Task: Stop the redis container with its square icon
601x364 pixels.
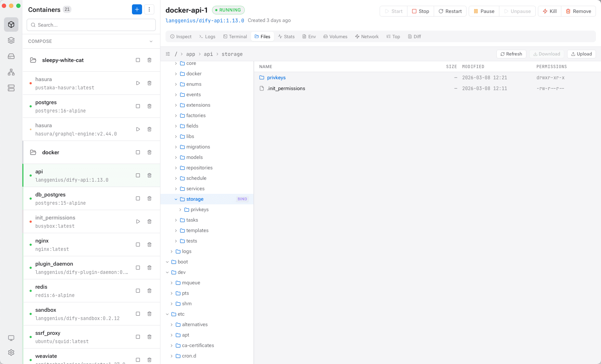Action: pos(138,290)
